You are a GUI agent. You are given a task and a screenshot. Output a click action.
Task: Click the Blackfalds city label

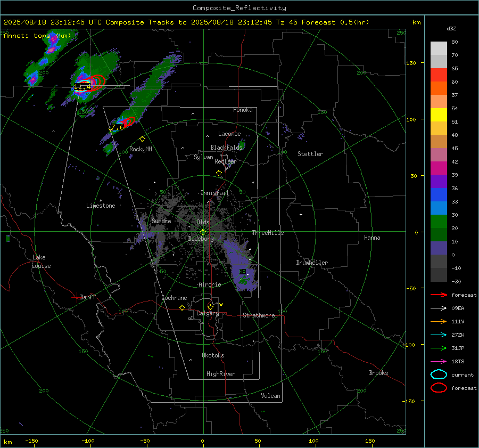tap(226, 148)
